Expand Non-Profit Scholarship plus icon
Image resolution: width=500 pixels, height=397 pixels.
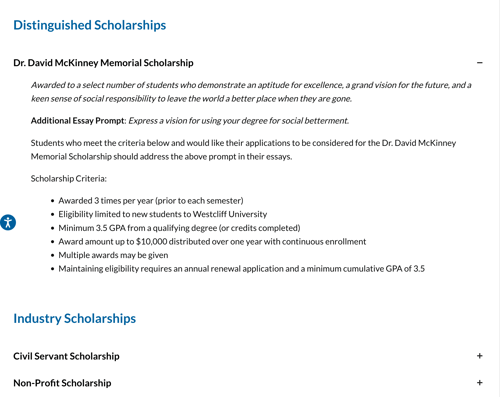pyautogui.click(x=480, y=383)
